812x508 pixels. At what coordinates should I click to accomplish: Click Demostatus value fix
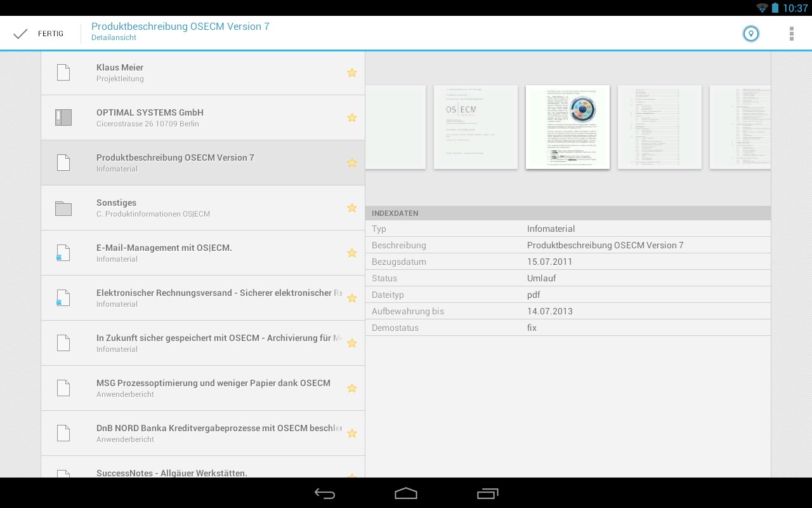pyautogui.click(x=532, y=328)
